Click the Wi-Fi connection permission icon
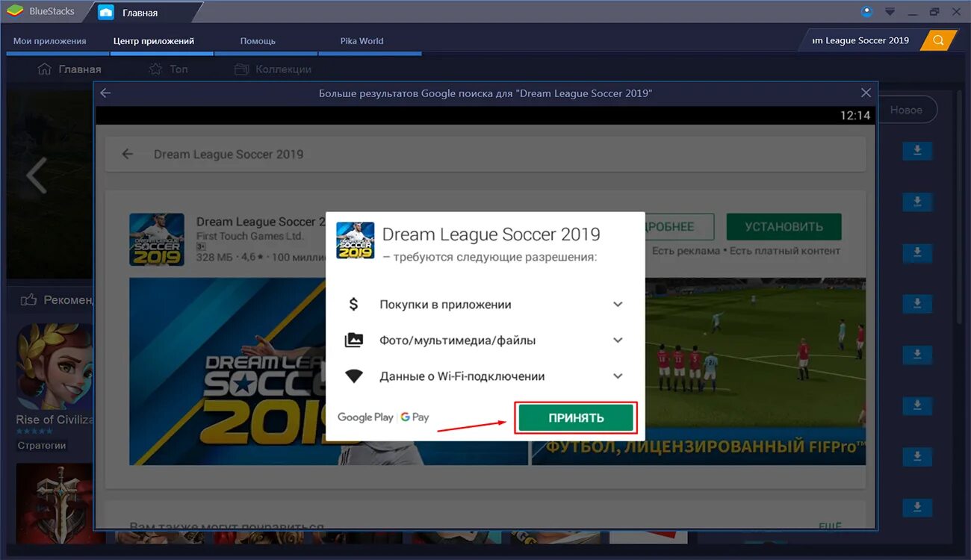Viewport: 971px width, 560px height. point(354,376)
